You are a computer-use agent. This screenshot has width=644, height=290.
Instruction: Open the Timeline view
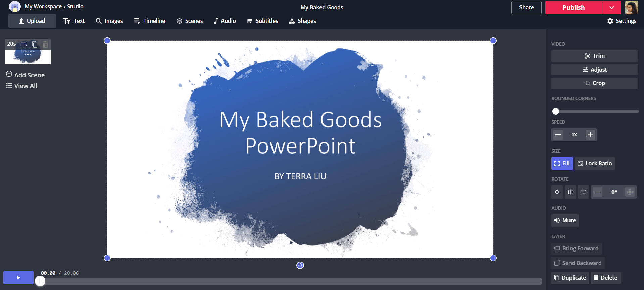[x=150, y=21]
